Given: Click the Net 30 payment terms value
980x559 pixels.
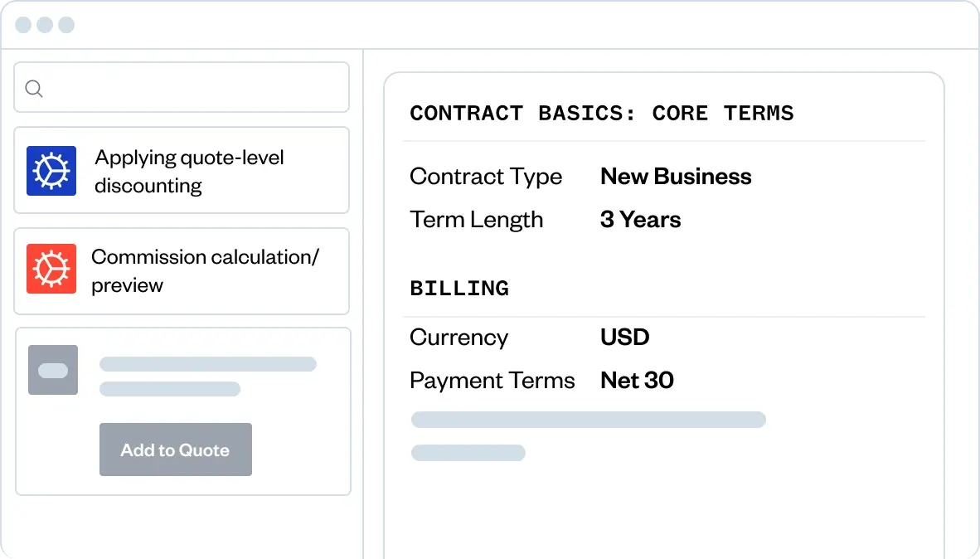Looking at the screenshot, I should pyautogui.click(x=637, y=381).
